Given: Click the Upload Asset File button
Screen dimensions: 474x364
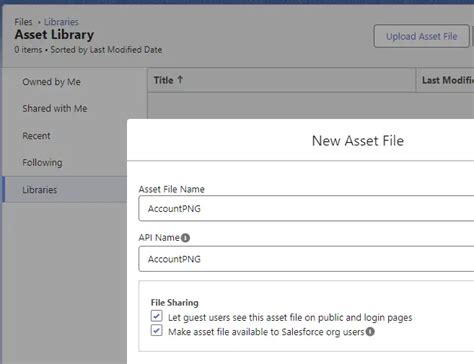Looking at the screenshot, I should coord(421,36).
